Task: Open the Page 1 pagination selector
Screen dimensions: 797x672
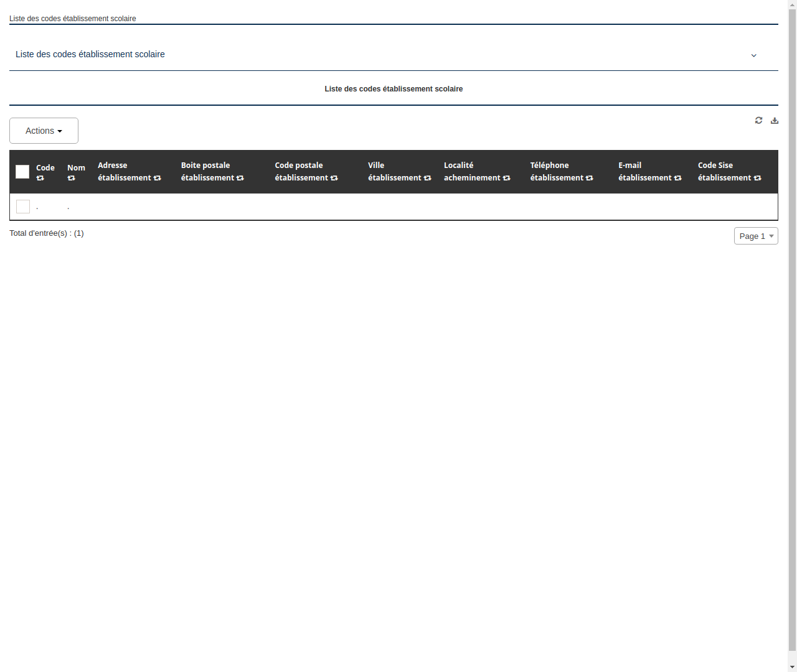Action: 755,236
